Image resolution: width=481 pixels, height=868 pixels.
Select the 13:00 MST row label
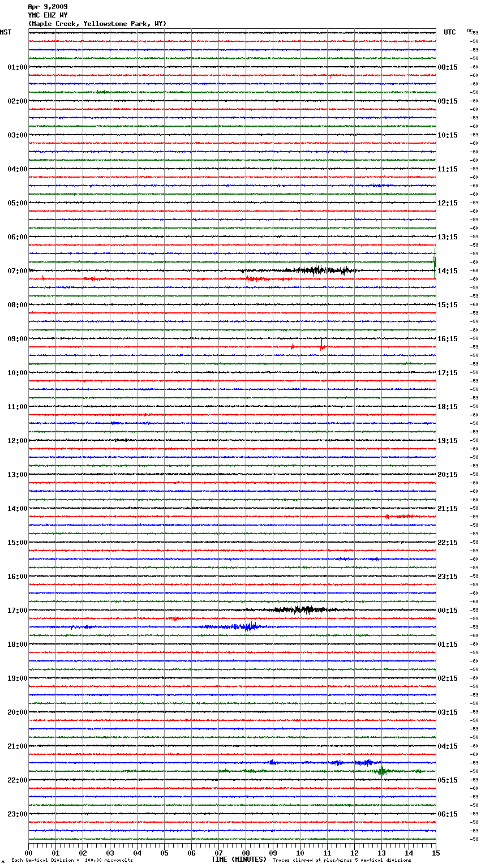(x=18, y=475)
